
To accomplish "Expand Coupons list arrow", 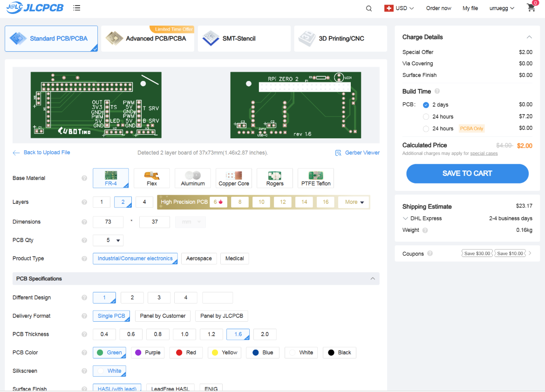I will [x=530, y=253].
